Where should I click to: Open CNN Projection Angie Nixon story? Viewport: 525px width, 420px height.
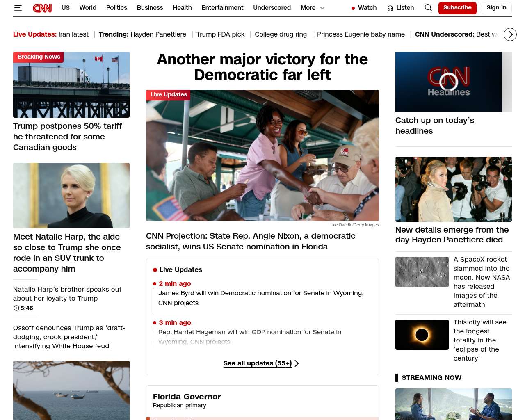(x=251, y=241)
